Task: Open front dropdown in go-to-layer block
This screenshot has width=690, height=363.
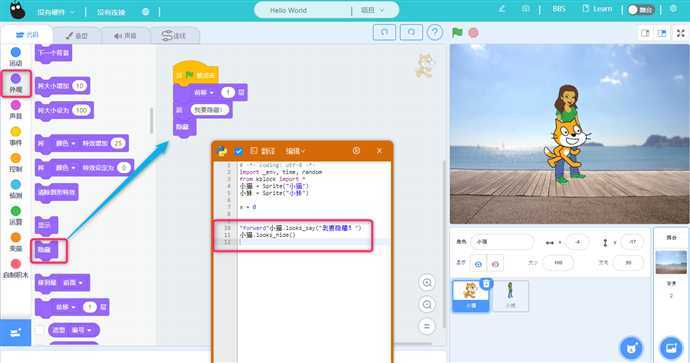Action: tap(73, 282)
